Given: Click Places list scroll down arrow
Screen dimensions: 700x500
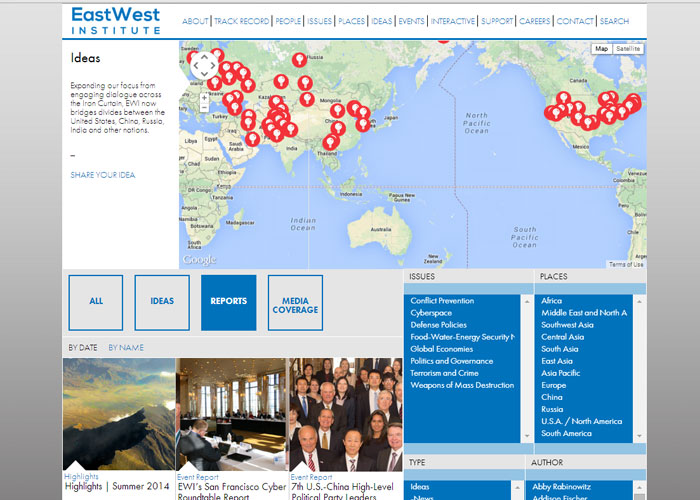Looking at the screenshot, I should pos(640,436).
